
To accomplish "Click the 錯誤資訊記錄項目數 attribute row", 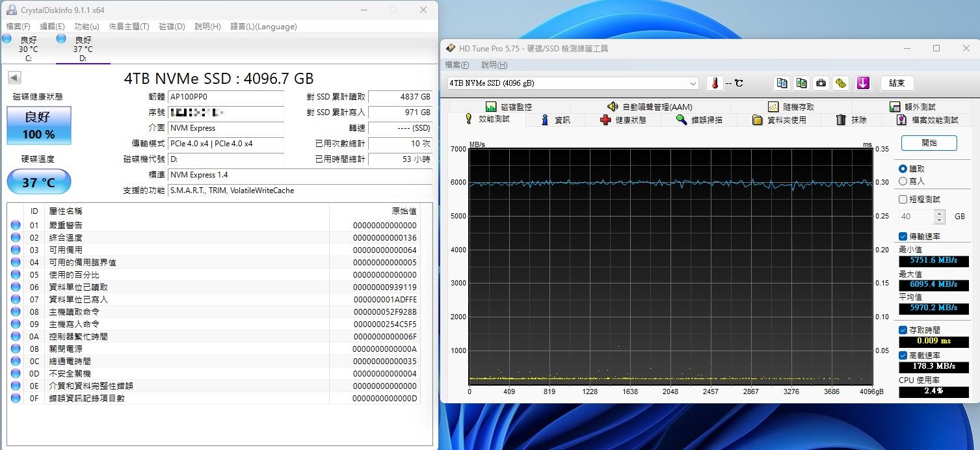I will (214, 398).
